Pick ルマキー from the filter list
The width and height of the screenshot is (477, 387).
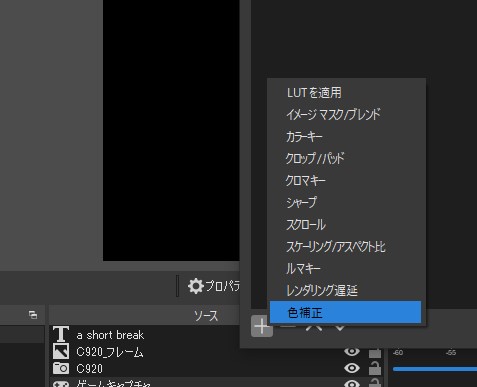click(346, 268)
